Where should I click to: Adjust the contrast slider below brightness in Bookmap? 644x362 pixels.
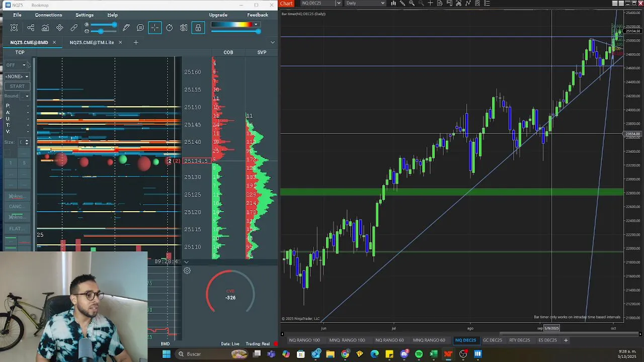coord(103,31)
